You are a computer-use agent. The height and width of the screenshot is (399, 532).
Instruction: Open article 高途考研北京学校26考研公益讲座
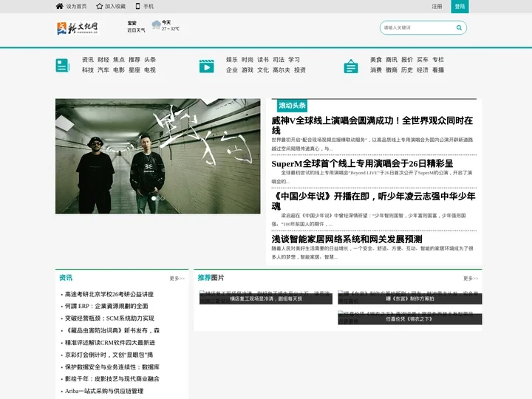[x=109, y=294]
